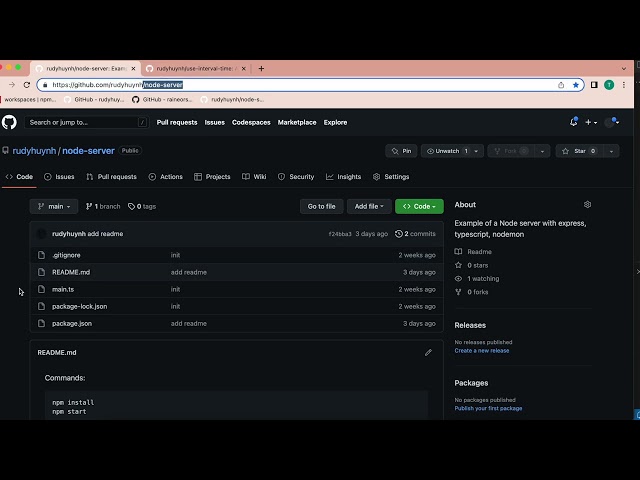
Task: Reload the page with the refresh icon
Action: tap(27, 85)
